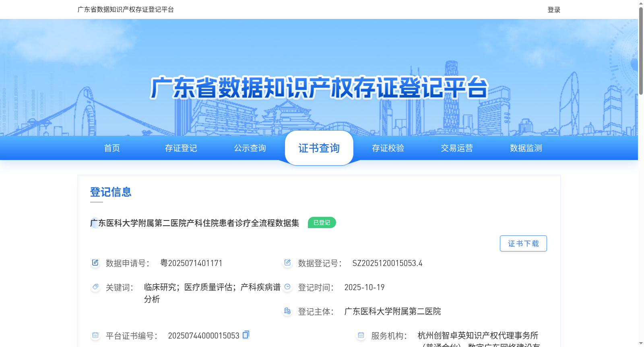Click the calendar icon beside 平台证书编号

coord(95,335)
